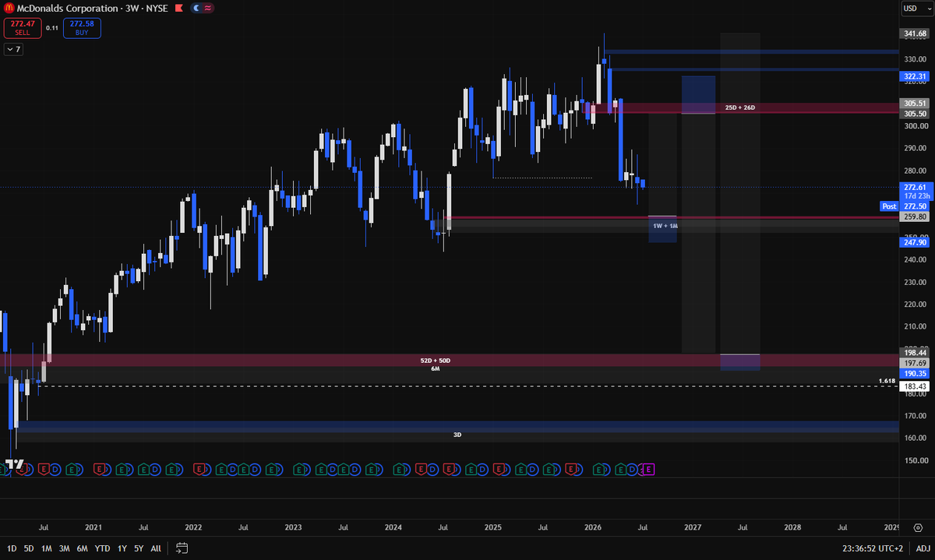
Task: Click the 272.47 SELL button
Action: pos(22,28)
